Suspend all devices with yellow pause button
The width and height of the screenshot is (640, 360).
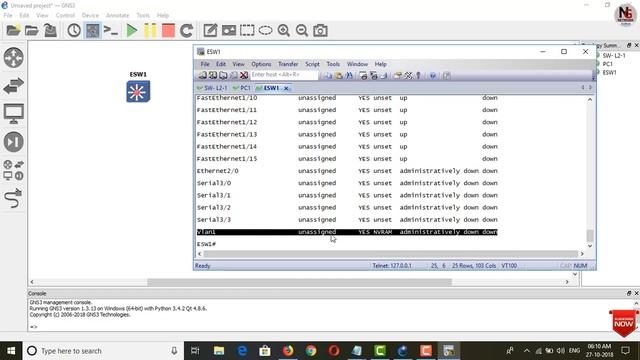point(150,31)
